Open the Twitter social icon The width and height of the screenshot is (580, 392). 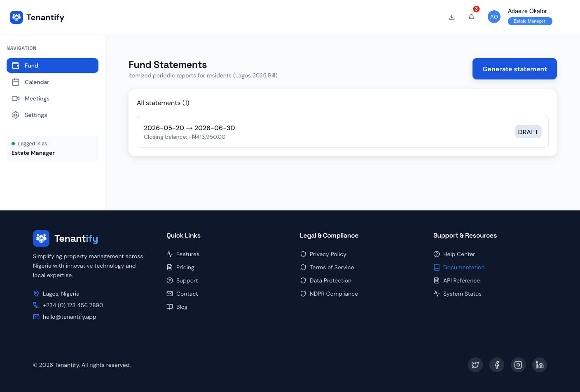point(475,365)
